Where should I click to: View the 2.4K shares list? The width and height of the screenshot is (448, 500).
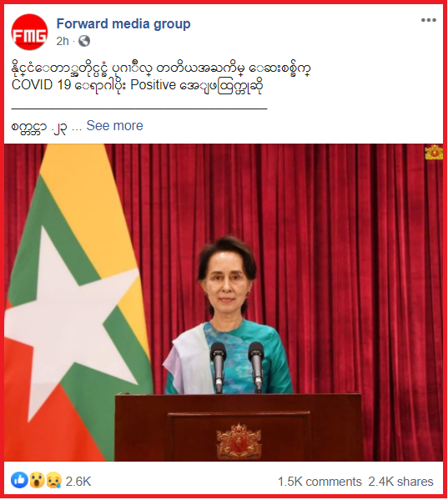(400, 482)
